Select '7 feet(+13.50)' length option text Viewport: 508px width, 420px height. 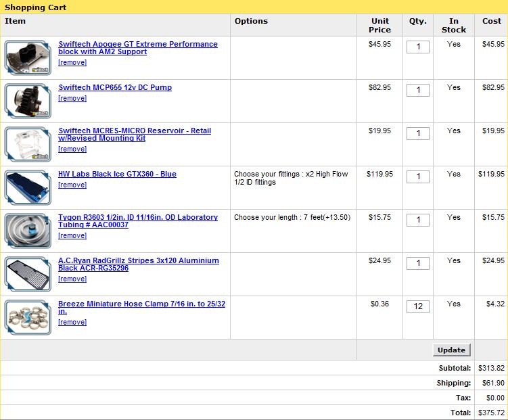click(327, 217)
